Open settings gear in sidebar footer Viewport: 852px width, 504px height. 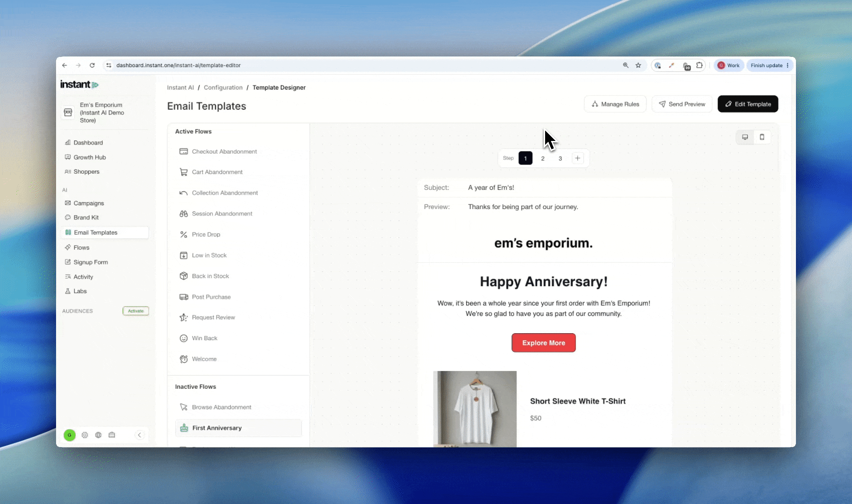click(x=85, y=435)
